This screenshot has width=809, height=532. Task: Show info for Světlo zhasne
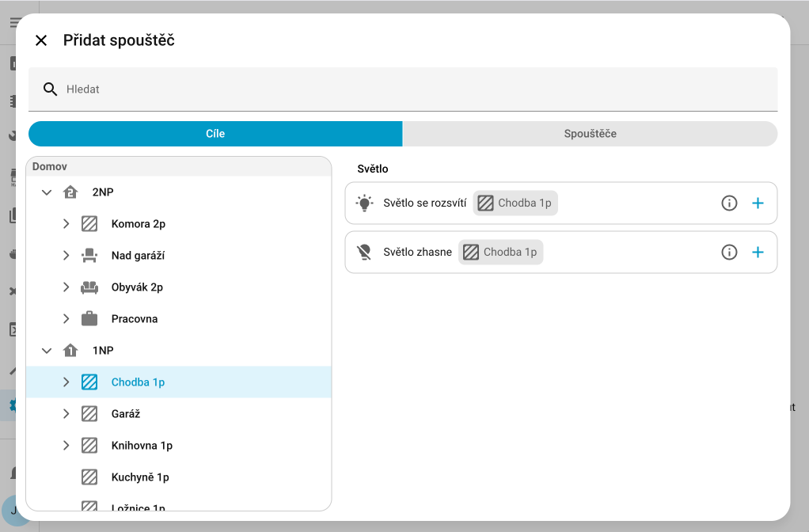coord(729,253)
